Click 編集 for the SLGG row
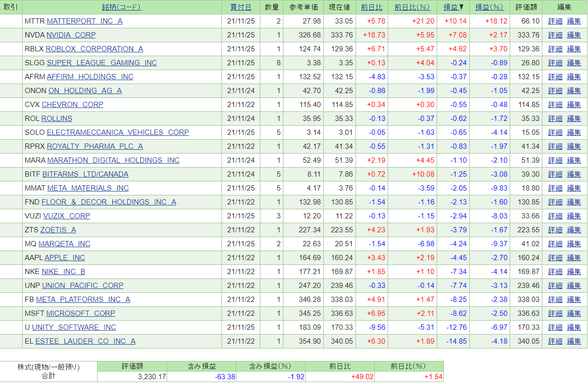The height and width of the screenshot is (384, 588). (574, 63)
